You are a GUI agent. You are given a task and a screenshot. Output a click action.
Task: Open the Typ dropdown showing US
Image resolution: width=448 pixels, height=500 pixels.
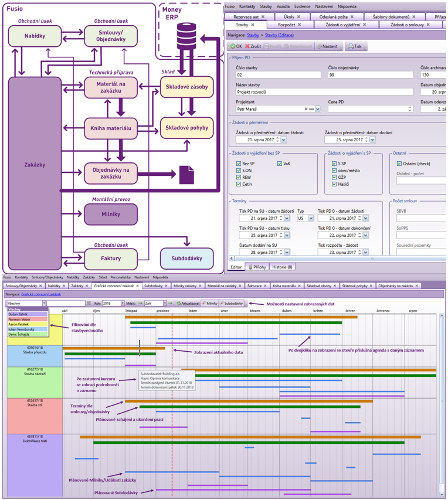(x=311, y=217)
